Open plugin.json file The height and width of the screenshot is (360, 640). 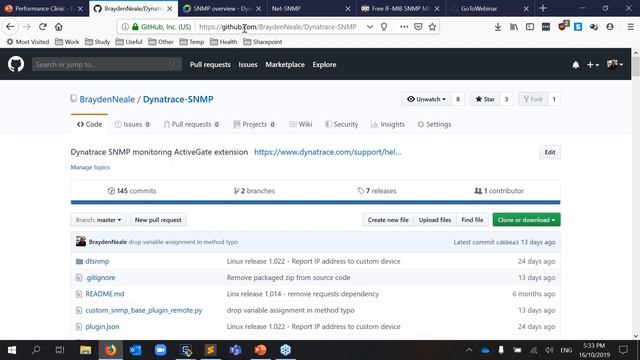[102, 327]
